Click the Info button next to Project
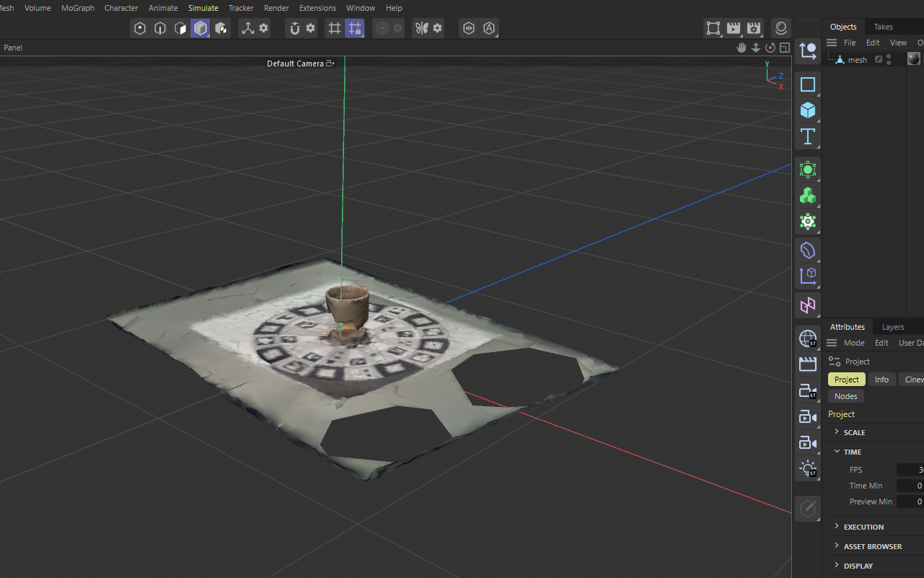 click(x=881, y=379)
